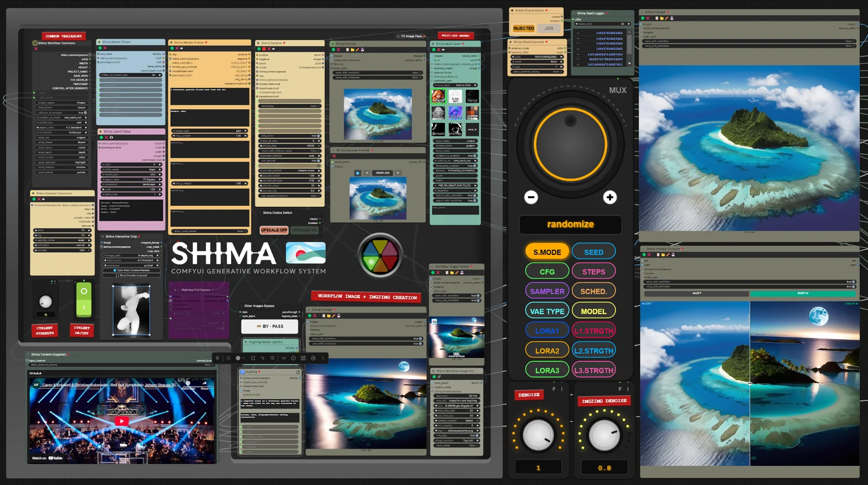Click the ControlNet Strength knob
This screenshot has height=485, width=868.
(x=45, y=301)
